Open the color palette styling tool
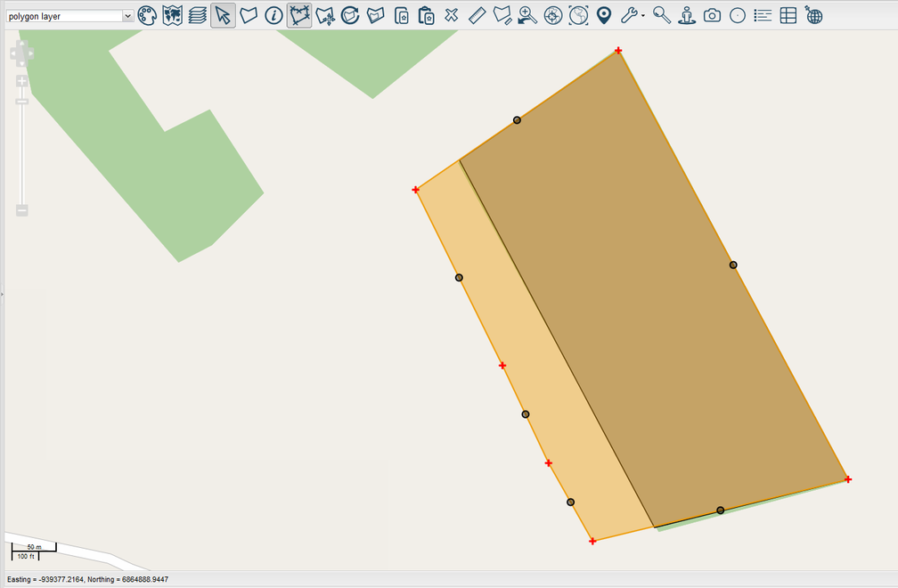898x588 pixels. [147, 15]
